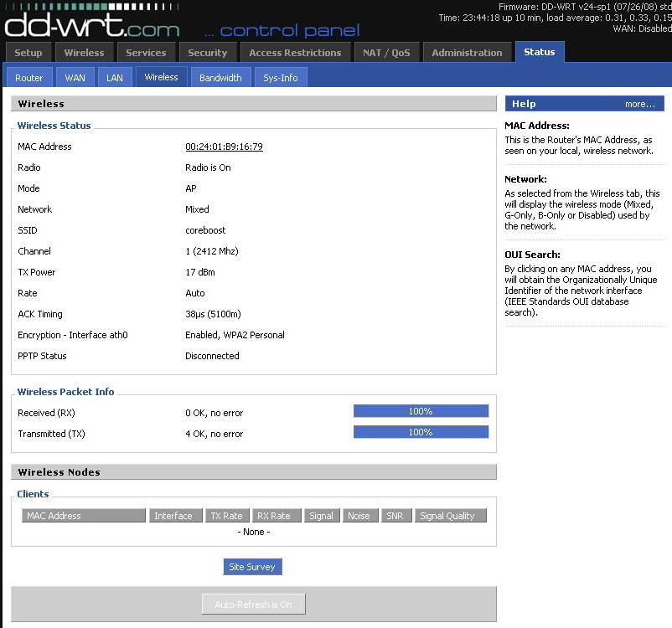Click the Signal Quality column header

click(447, 516)
